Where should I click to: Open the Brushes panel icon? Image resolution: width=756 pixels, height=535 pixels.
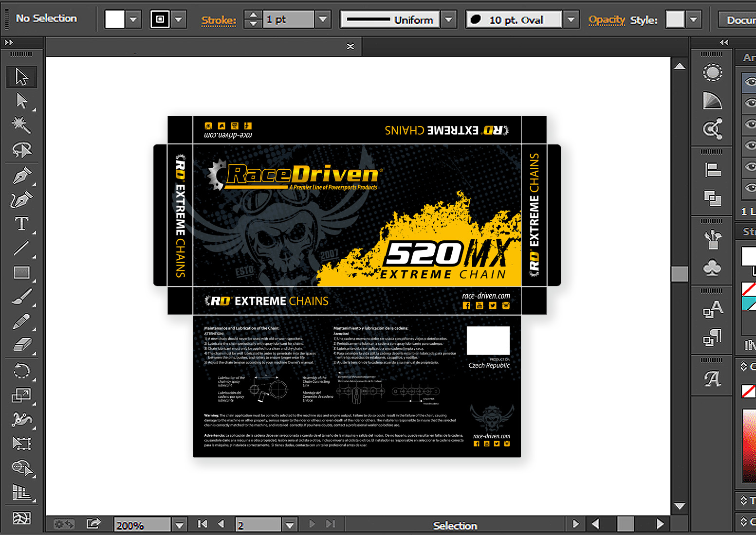(x=713, y=239)
